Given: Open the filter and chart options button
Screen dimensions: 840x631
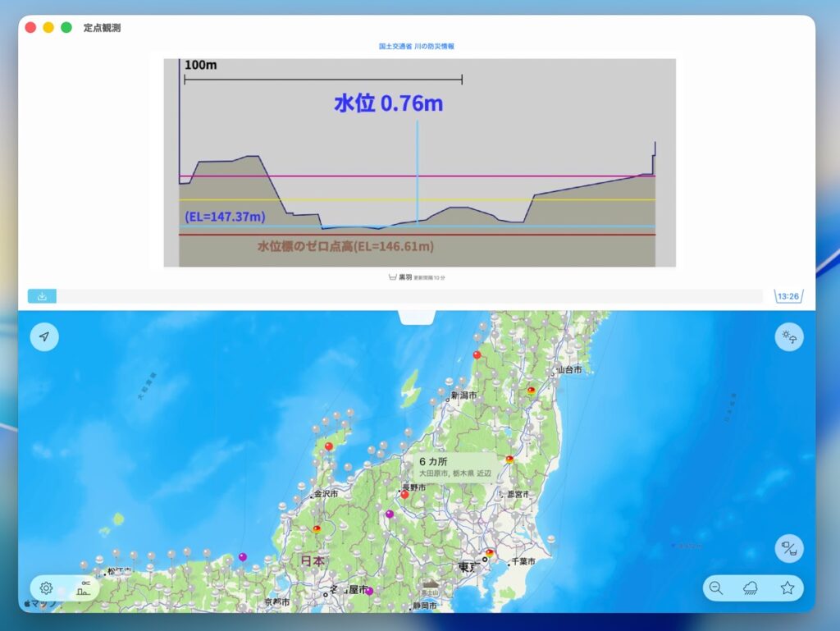Looking at the screenshot, I should [84, 588].
